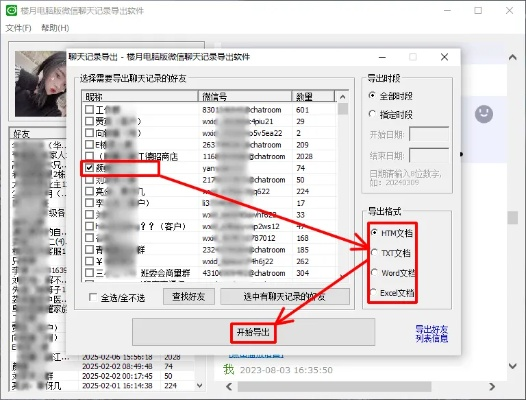526x400 pixels.
Task: Tick the checkbox in the row with count 224
Action: [89, 191]
